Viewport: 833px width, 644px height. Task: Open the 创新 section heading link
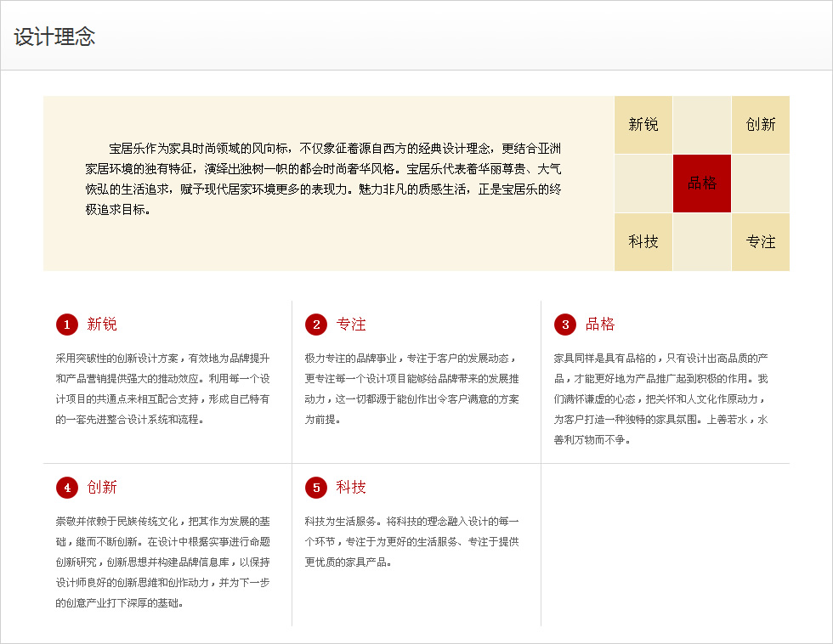pos(102,488)
